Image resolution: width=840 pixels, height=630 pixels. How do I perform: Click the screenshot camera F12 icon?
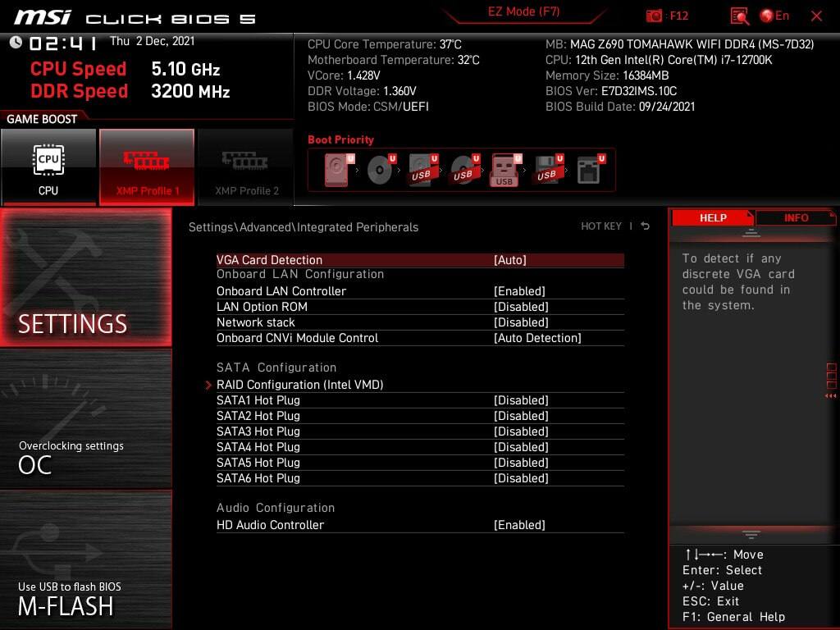coord(655,16)
